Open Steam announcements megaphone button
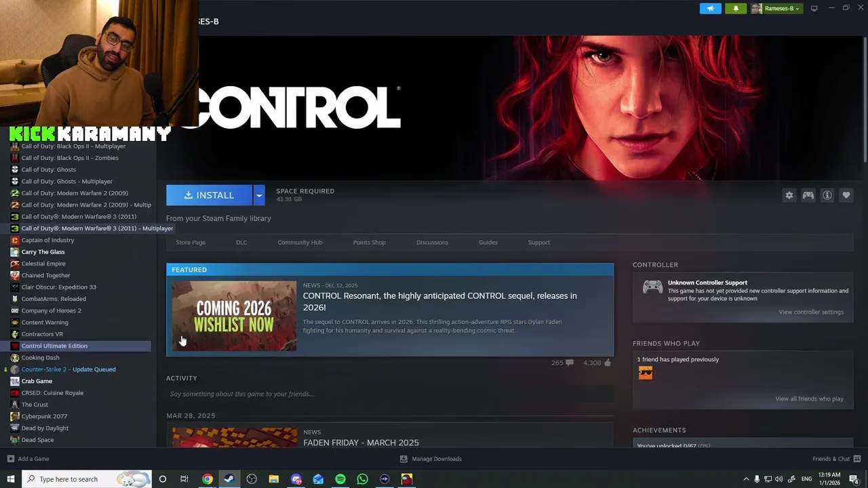Image resolution: width=868 pixels, height=488 pixels. click(x=711, y=8)
